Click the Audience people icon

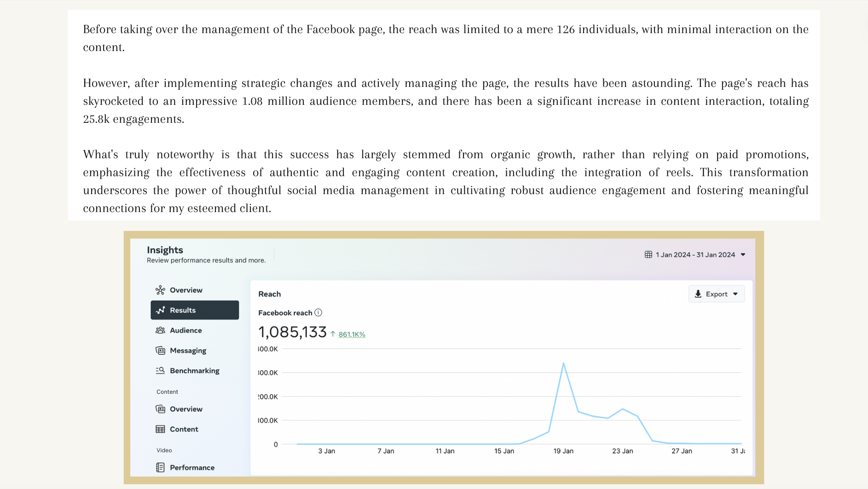pyautogui.click(x=160, y=330)
